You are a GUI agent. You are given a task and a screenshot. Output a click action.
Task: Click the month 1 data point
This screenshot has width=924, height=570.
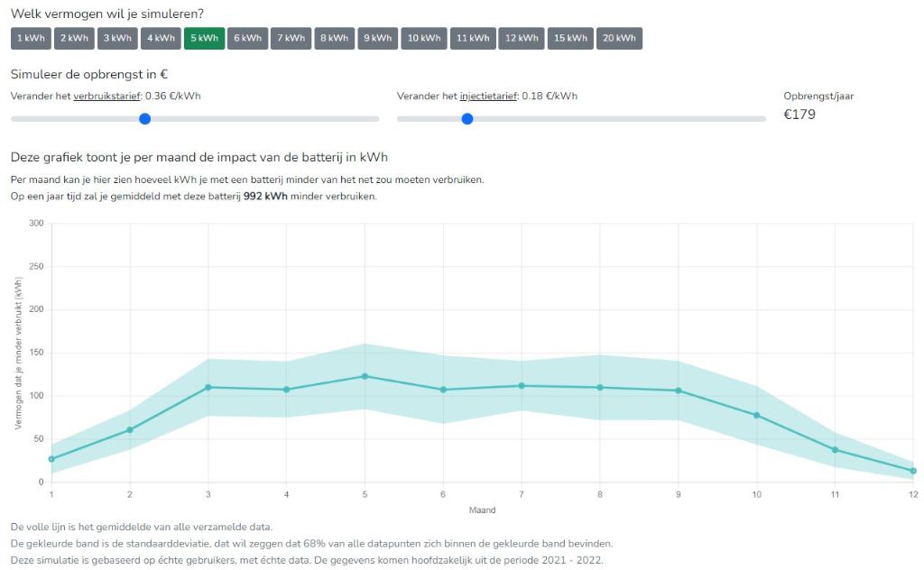pyautogui.click(x=51, y=459)
